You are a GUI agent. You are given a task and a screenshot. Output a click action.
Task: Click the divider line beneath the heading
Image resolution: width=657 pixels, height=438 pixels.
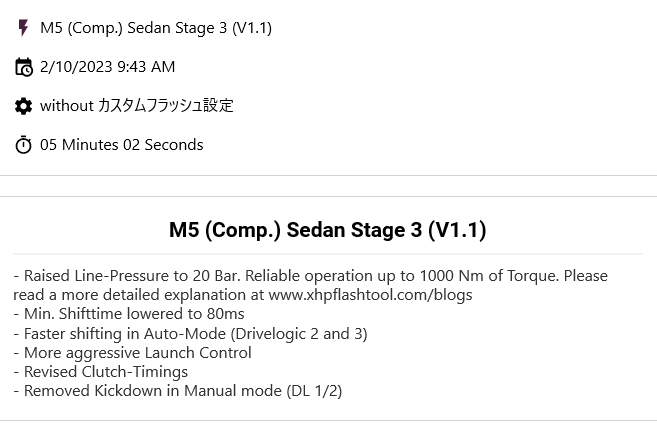pos(328,254)
